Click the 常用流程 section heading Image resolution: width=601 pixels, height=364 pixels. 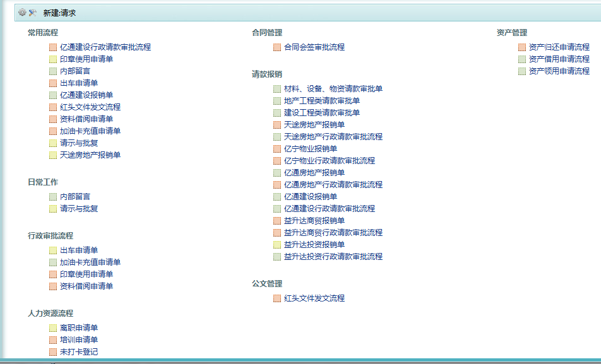[43, 33]
